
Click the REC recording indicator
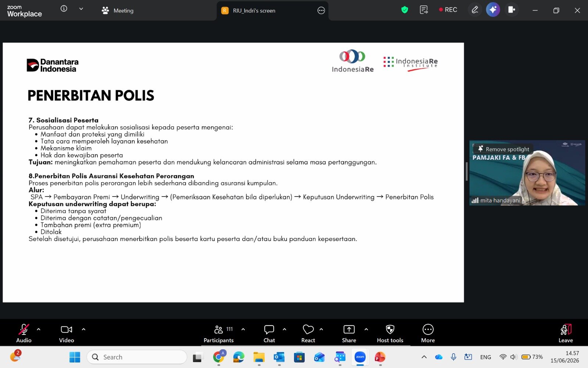[x=448, y=10]
